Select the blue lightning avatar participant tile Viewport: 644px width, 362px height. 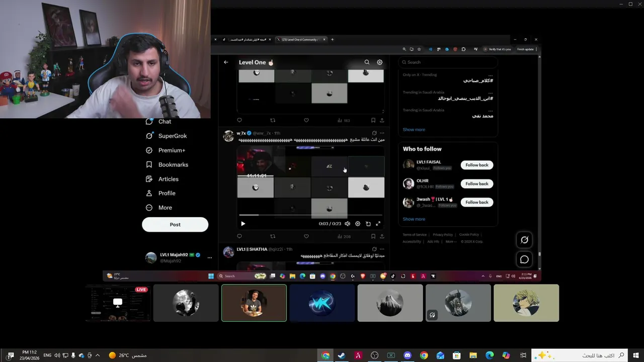[322, 303]
